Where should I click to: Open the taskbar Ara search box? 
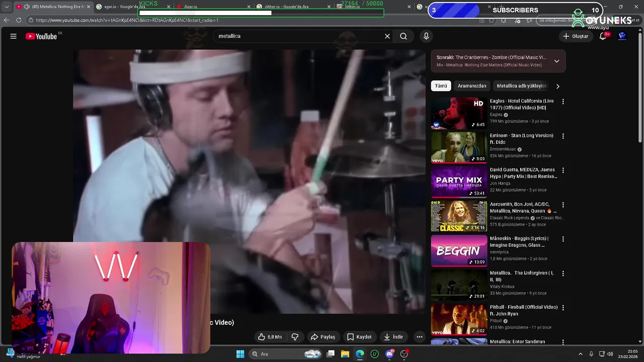tap(286, 354)
